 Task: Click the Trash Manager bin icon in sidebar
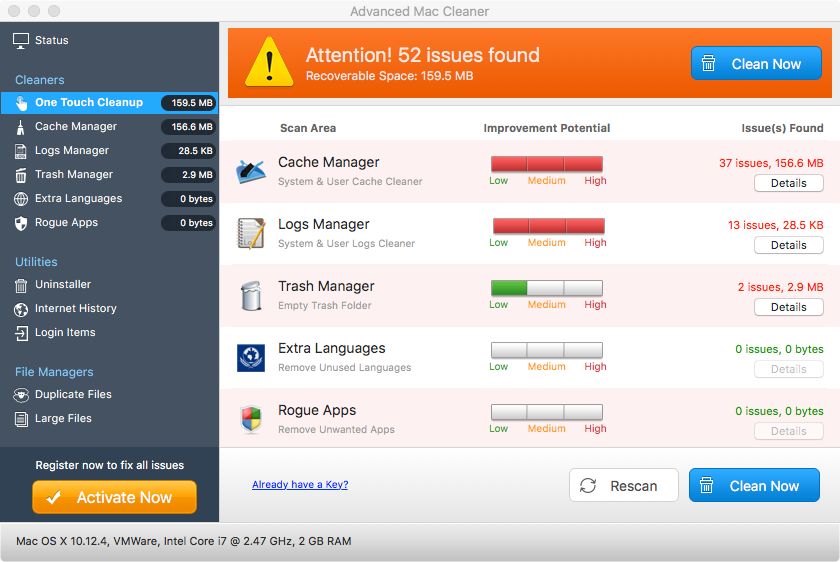(x=20, y=175)
